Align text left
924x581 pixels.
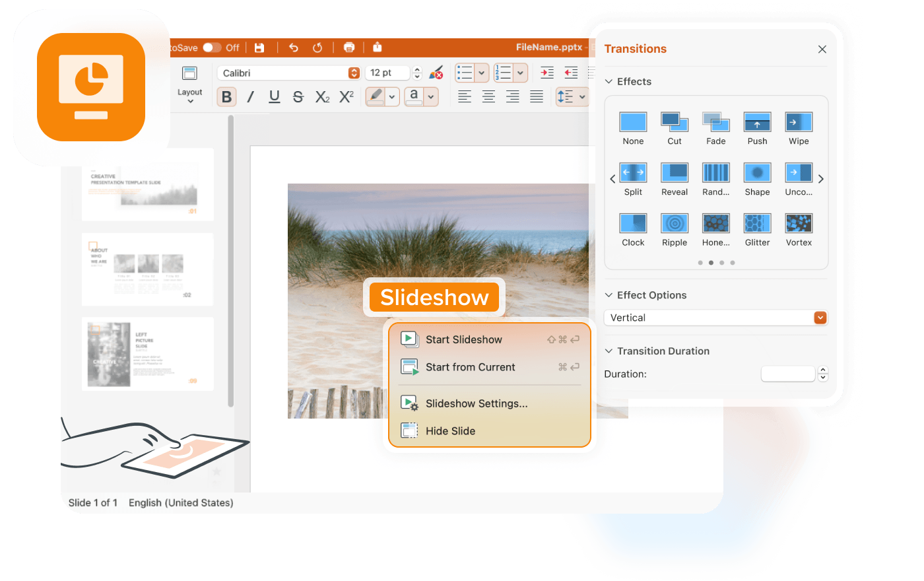465,97
